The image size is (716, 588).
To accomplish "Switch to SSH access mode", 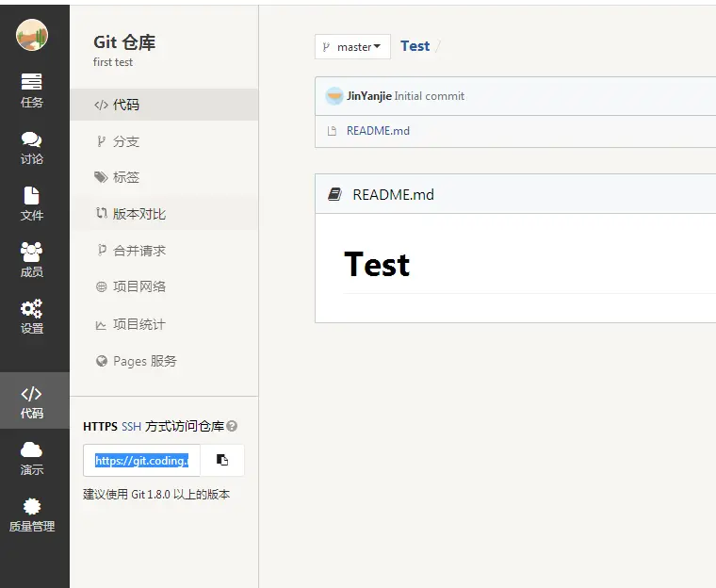I will (x=132, y=427).
